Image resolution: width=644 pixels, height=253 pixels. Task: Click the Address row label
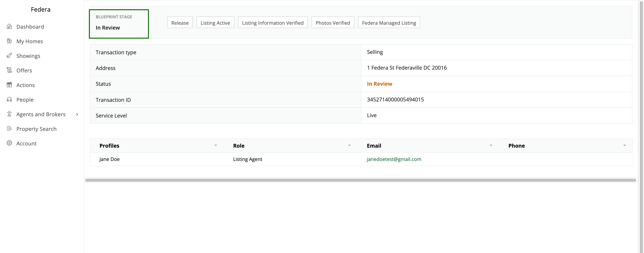105,68
